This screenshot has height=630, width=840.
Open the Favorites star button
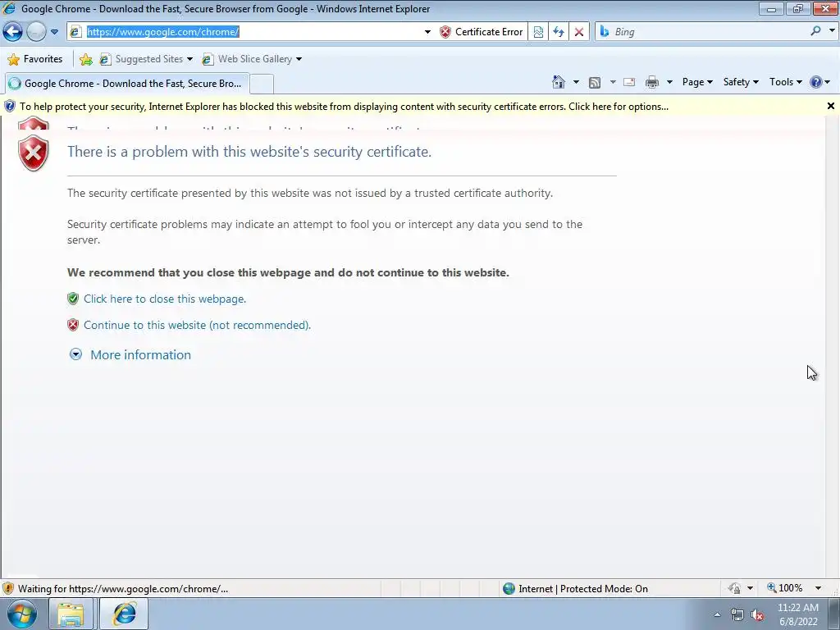coord(35,59)
